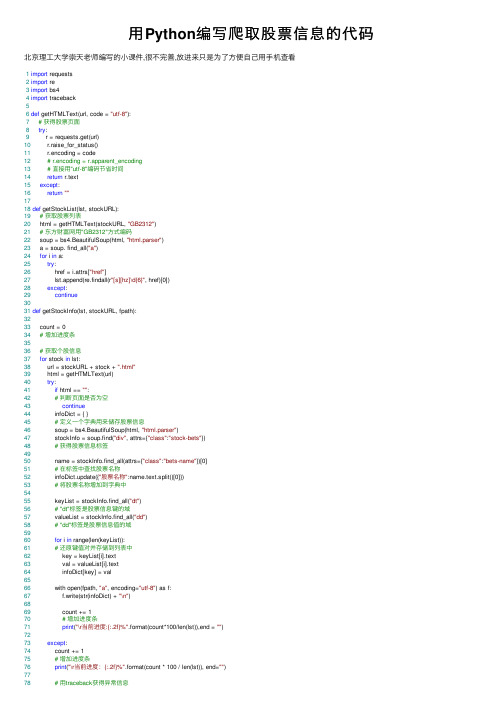
Task: Click the comment '# 用traceback获得异常信息'
Action: pyautogui.click(x=91, y=683)
